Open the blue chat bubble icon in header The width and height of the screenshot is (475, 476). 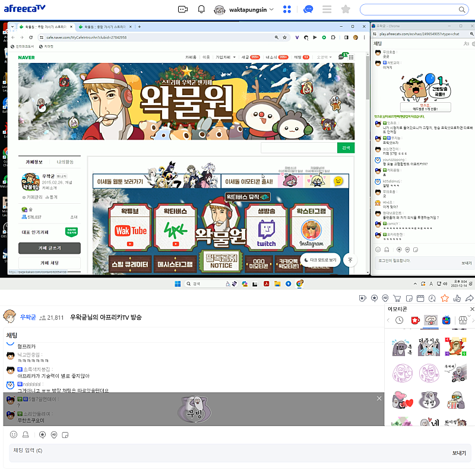tap(308, 10)
